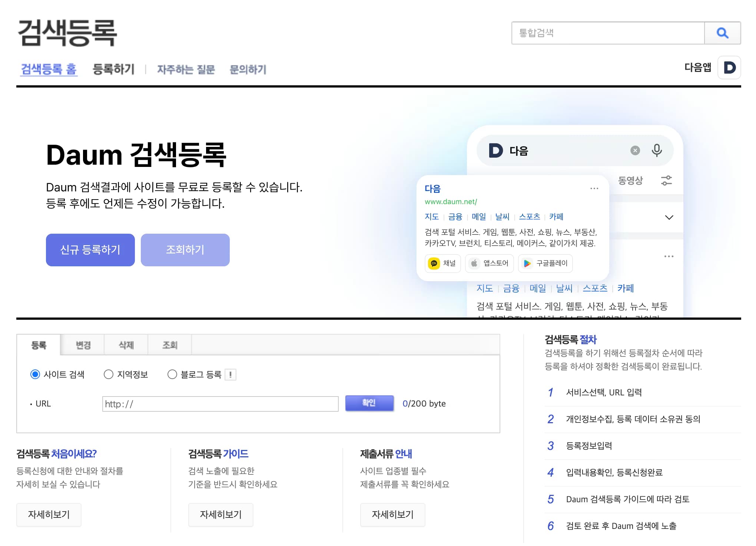The width and height of the screenshot is (756, 546).
Task: Click 자세히보기 under 검색등록 처음이세요?
Action: coord(49,515)
